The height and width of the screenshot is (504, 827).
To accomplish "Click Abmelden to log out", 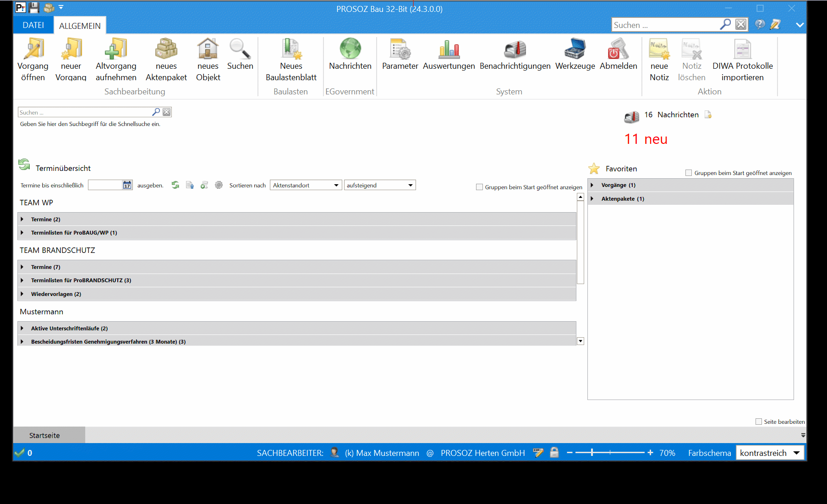I will [x=619, y=55].
